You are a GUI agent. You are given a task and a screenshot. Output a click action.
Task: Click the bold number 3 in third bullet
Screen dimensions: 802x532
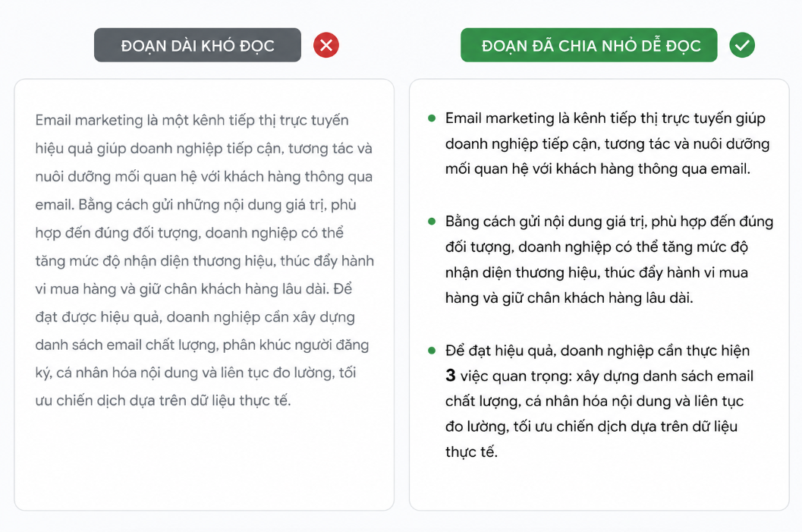click(450, 376)
